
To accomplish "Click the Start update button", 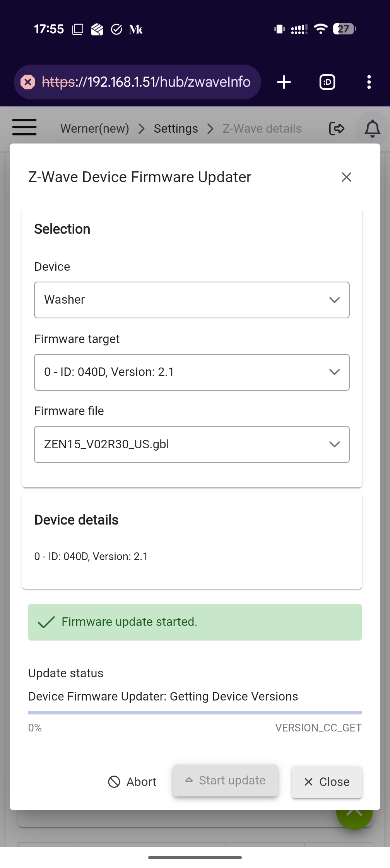I will tap(226, 781).
